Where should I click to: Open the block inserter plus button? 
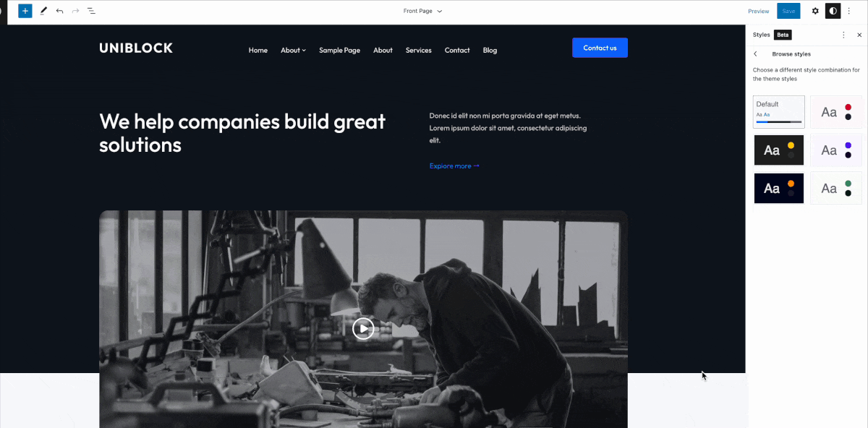(25, 11)
